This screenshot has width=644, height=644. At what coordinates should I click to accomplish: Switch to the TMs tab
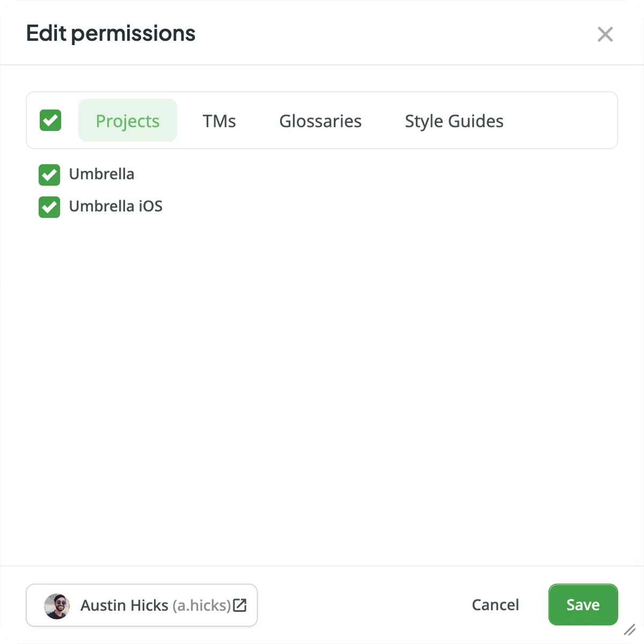pyautogui.click(x=219, y=121)
